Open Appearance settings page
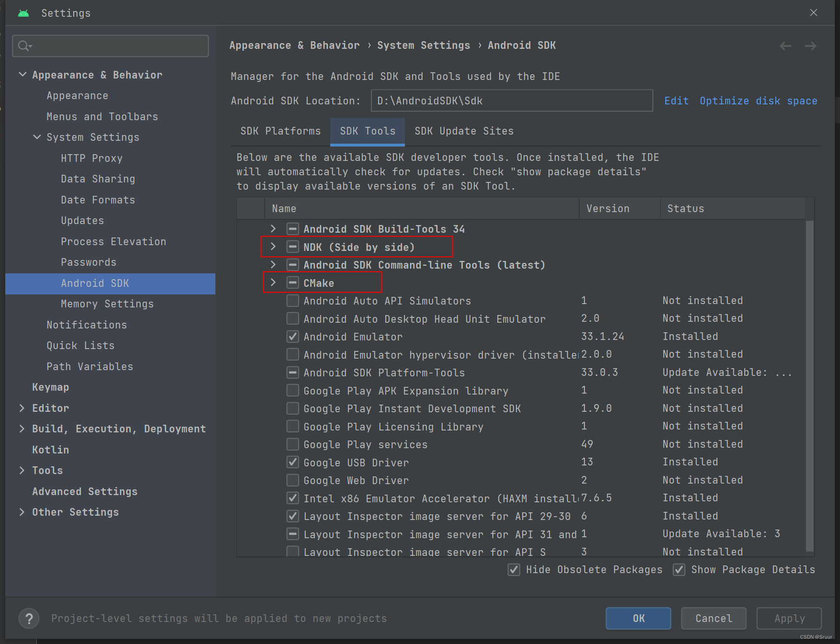The height and width of the screenshot is (644, 840). 77,96
